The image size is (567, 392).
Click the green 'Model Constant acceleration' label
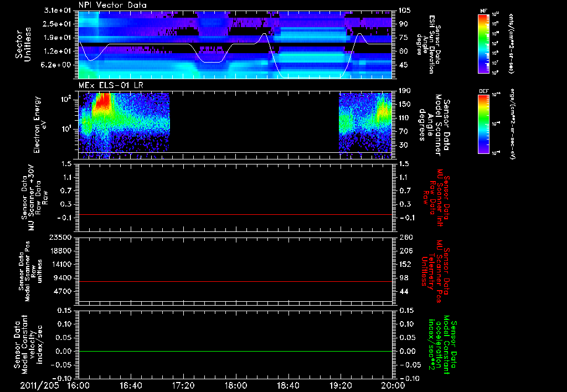[x=442, y=345]
